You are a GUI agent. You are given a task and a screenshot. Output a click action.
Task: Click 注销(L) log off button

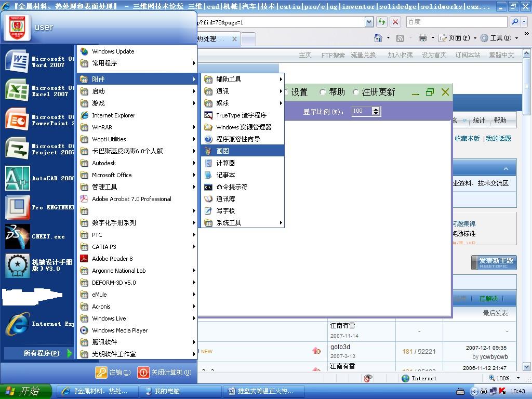[113, 372]
